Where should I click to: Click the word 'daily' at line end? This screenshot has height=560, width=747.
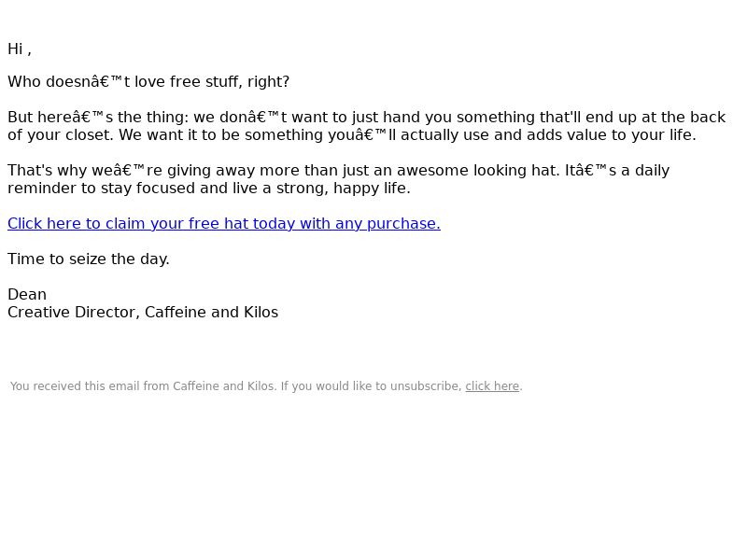coord(652,171)
